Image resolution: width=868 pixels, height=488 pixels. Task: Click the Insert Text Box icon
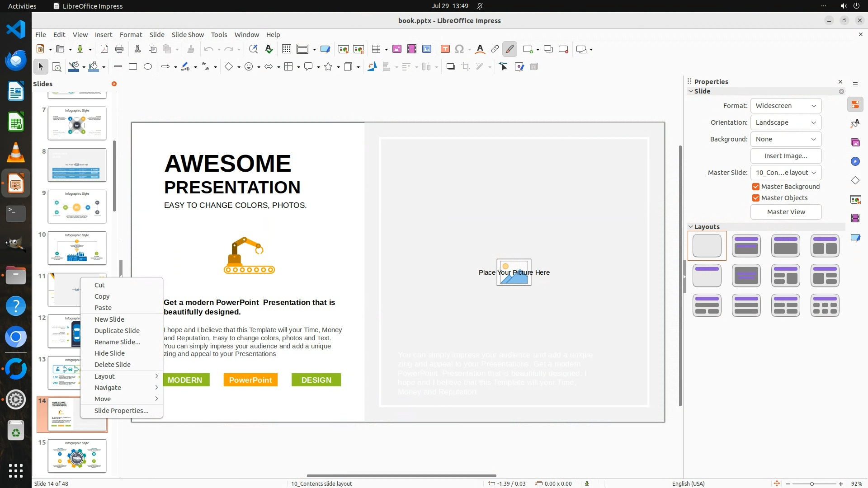445,49
